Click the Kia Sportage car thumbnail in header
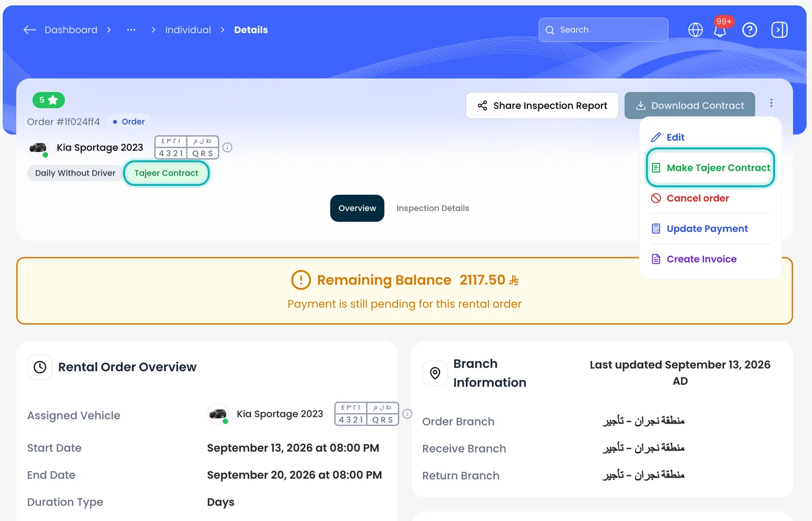 click(x=38, y=148)
